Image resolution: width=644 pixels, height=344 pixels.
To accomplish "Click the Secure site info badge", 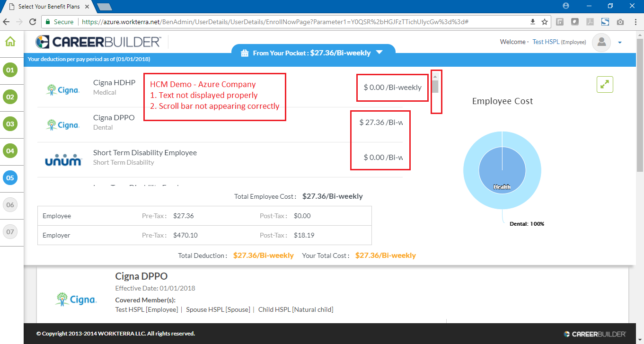I will pos(59,22).
